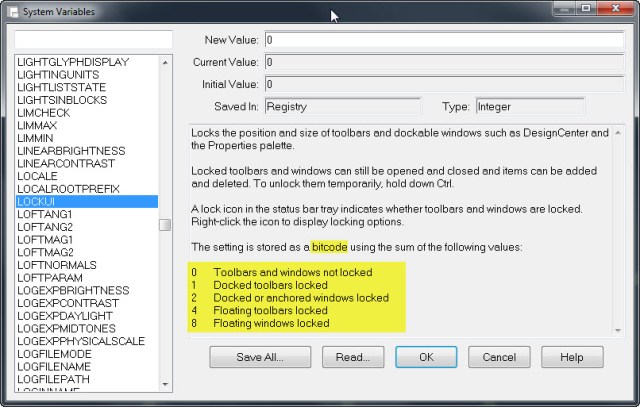Choose the LOCALE variable
Viewport: 640px width, 407px height.
37,174
